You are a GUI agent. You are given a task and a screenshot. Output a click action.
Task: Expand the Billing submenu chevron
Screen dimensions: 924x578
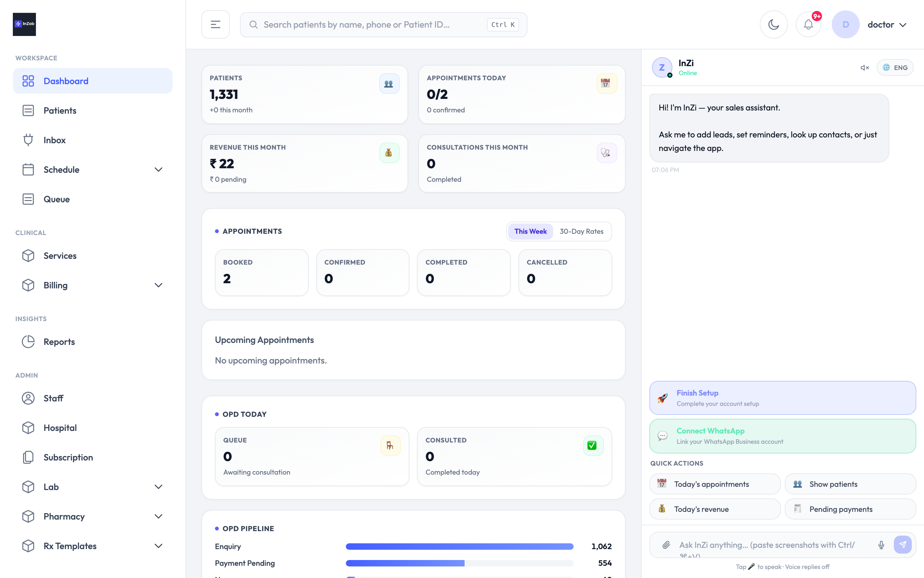coord(158,285)
